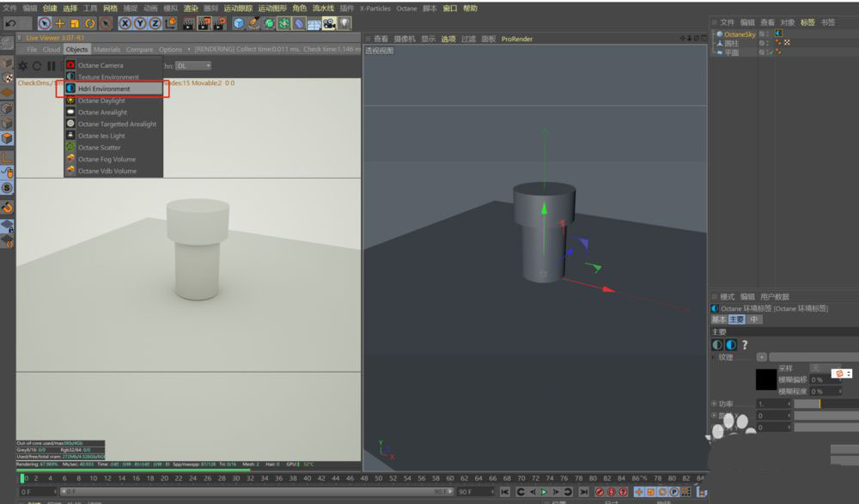Click the Octane environment tag on OctaneSky
The image size is (859, 504).
click(779, 34)
